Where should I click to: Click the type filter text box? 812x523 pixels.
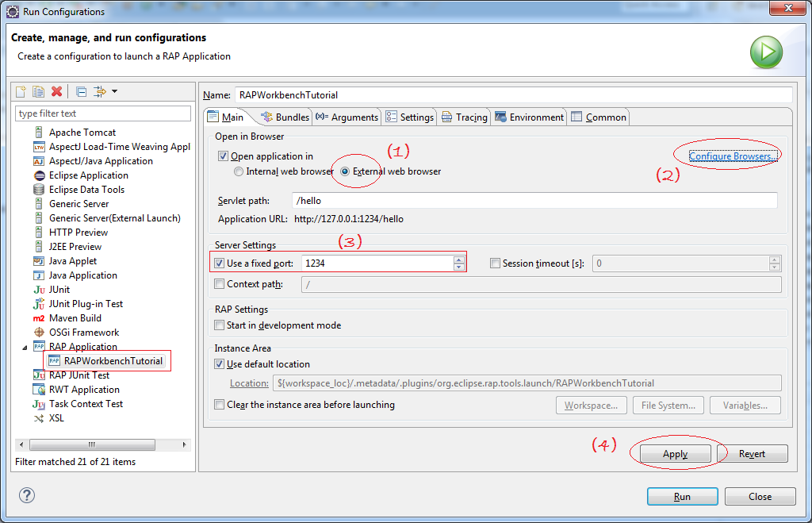tap(103, 113)
